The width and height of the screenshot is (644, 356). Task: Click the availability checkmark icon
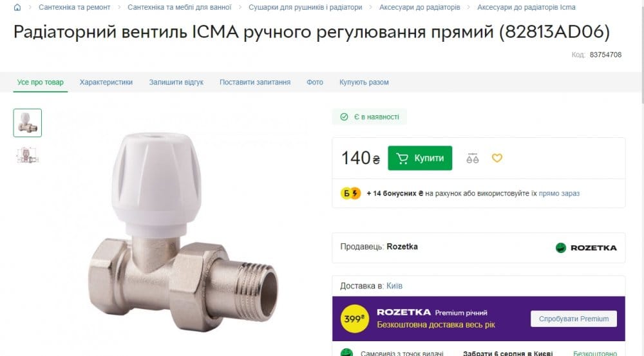coord(344,117)
